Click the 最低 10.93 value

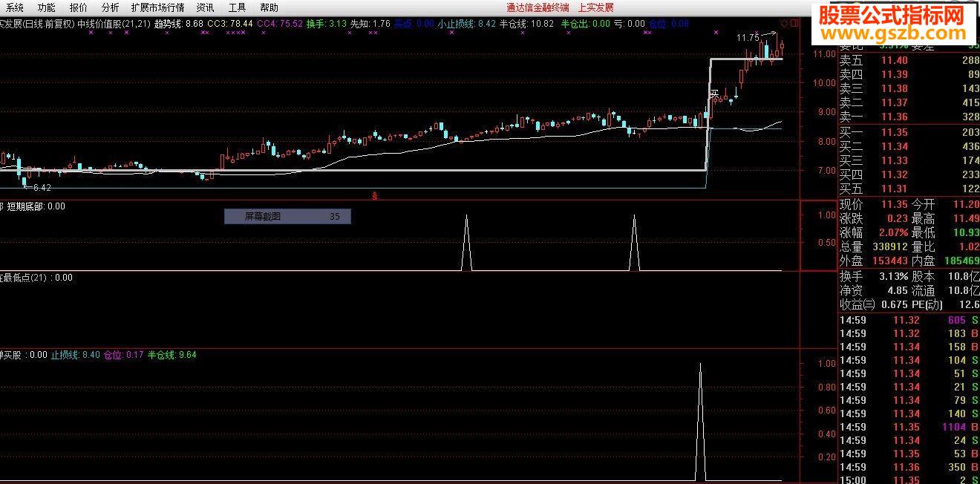(967, 232)
